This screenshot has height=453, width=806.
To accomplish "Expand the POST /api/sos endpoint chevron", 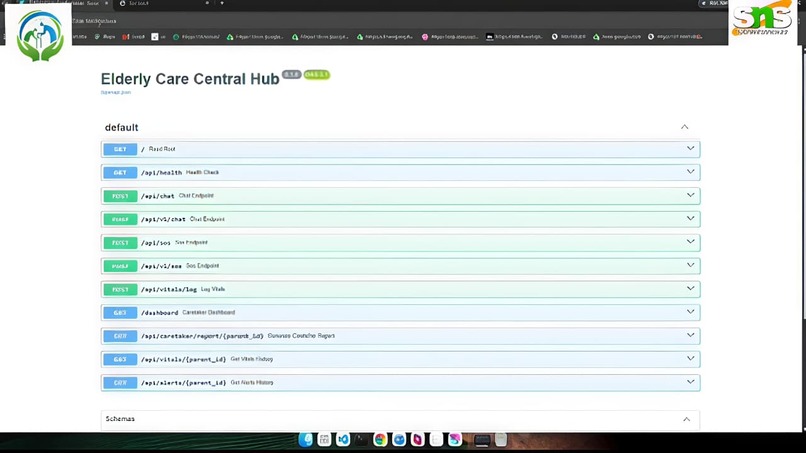I will (690, 242).
